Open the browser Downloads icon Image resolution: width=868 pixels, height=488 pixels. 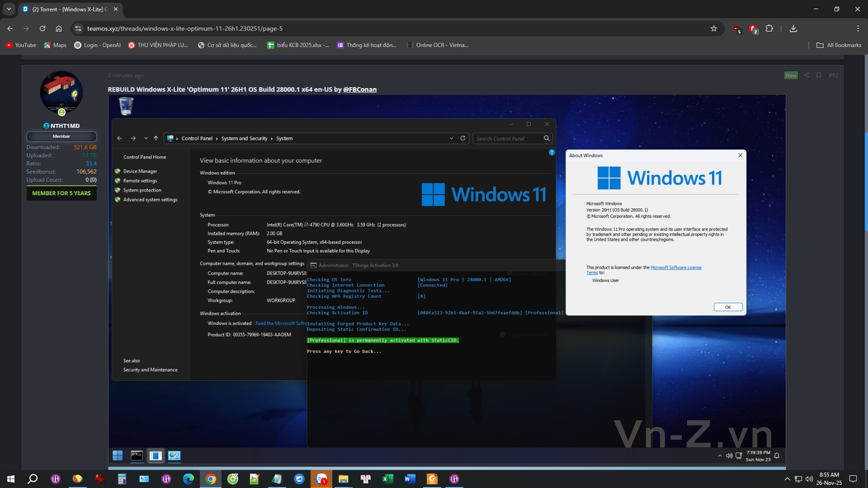793,30
